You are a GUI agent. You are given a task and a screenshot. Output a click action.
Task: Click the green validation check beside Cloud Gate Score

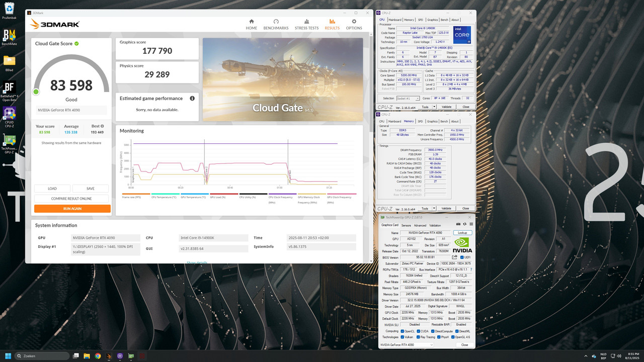tap(76, 44)
